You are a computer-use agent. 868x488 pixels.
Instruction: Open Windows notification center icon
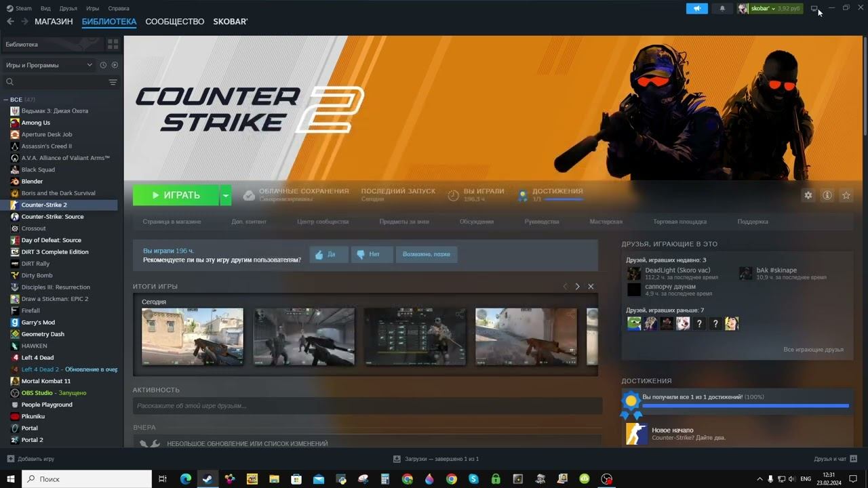pos(853,479)
